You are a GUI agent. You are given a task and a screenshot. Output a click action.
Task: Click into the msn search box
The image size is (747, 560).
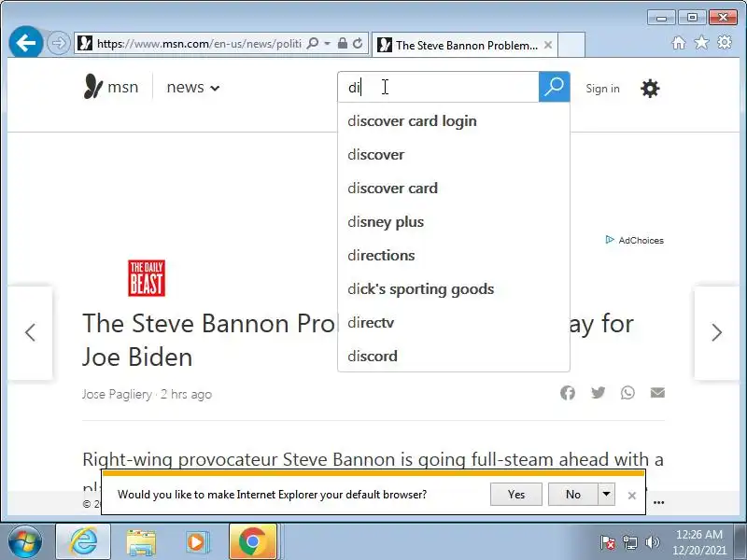(438, 87)
